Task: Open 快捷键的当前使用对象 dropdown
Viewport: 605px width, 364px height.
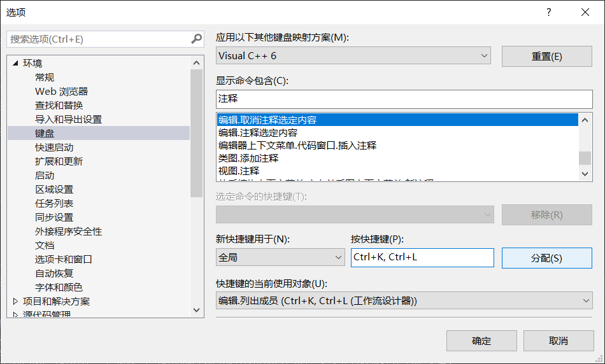Action: 404,300
